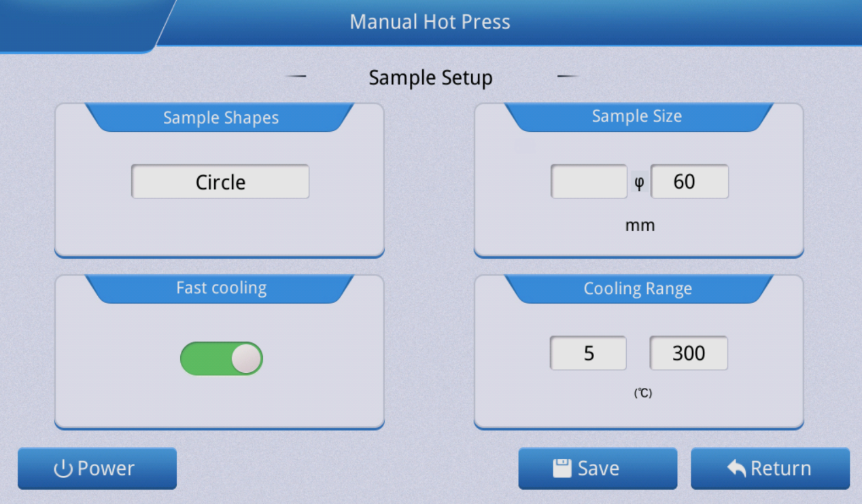Edit the Cooling Range 300 value
The image size is (862, 504).
[689, 353]
